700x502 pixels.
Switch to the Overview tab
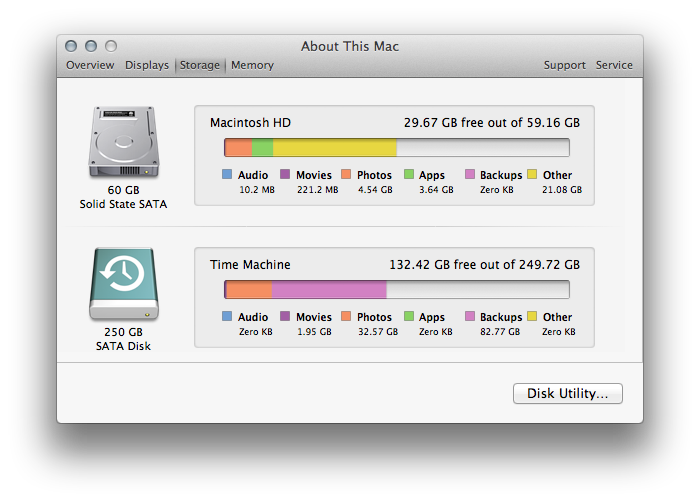pos(90,65)
